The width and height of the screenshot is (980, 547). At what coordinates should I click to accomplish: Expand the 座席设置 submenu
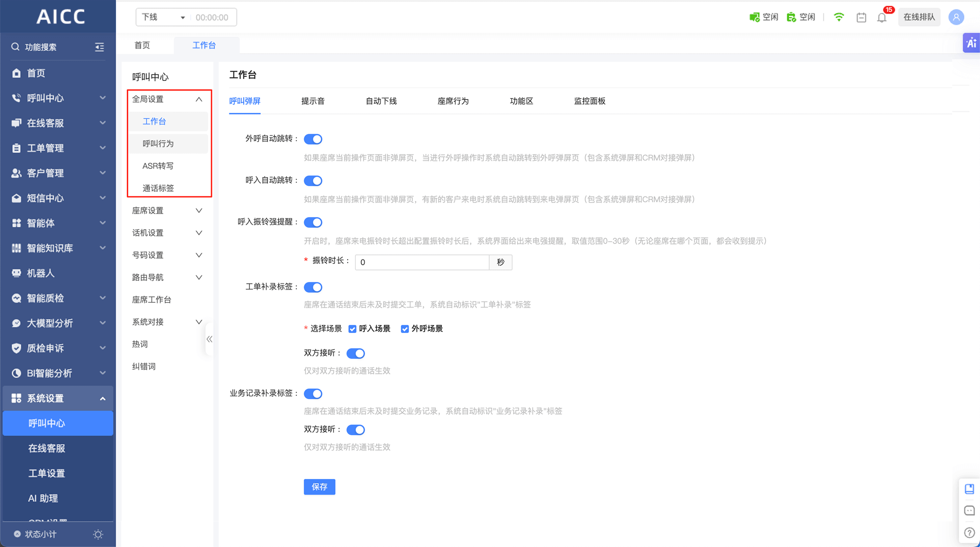[167, 211]
